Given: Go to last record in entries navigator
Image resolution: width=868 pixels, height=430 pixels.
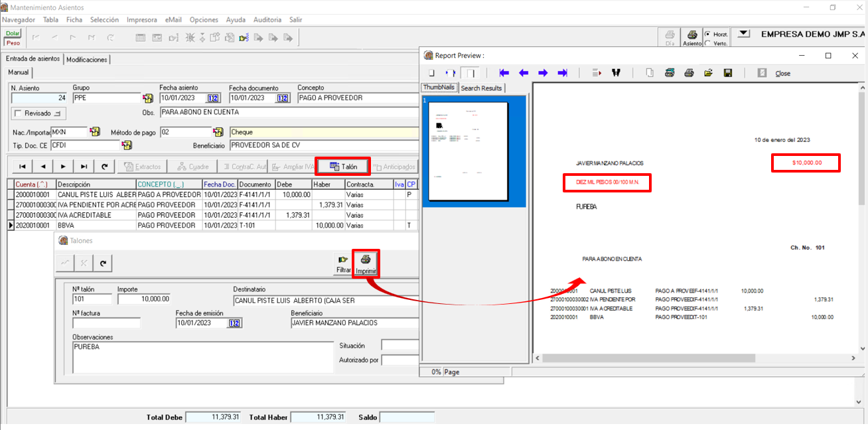Looking at the screenshot, I should tap(84, 167).
